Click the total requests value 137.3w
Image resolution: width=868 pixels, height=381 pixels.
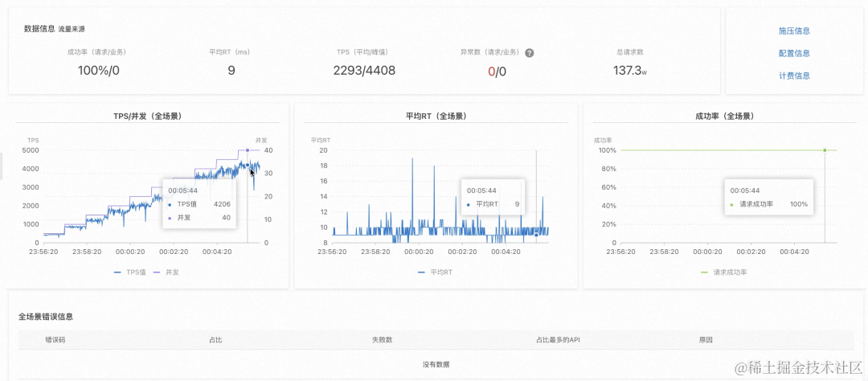pyautogui.click(x=629, y=70)
